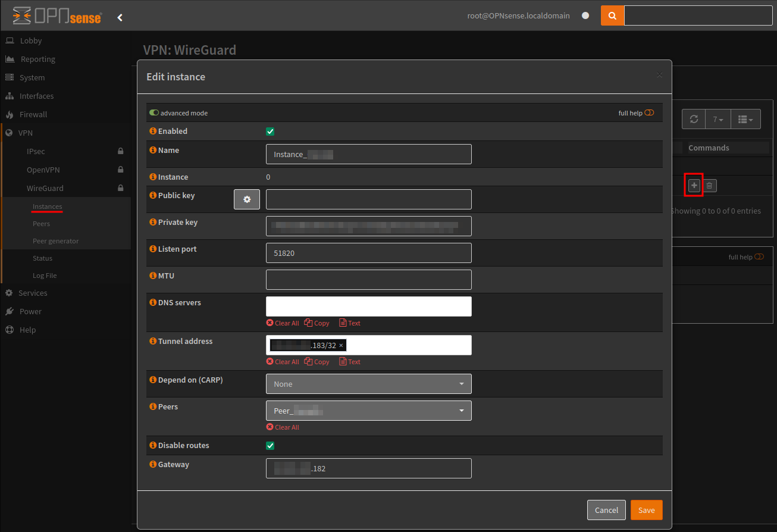Show help for the Listen port field

(153, 249)
